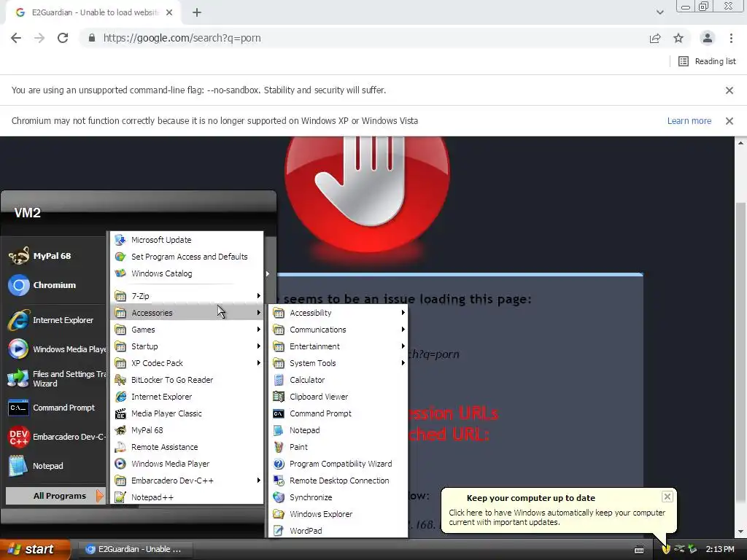
Task: Open Internet Explorer in All Programs
Action: pyautogui.click(x=187, y=397)
